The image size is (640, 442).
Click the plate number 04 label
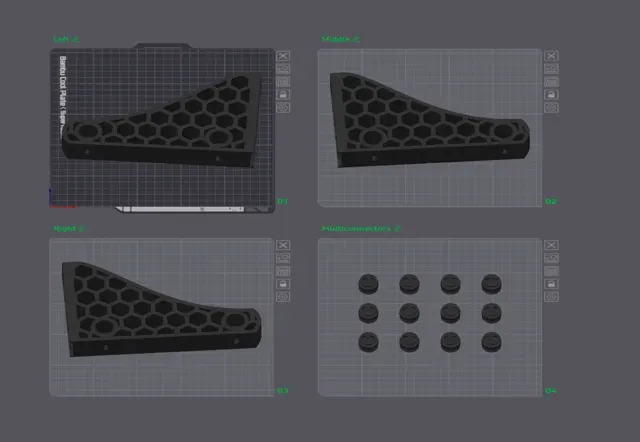551,391
